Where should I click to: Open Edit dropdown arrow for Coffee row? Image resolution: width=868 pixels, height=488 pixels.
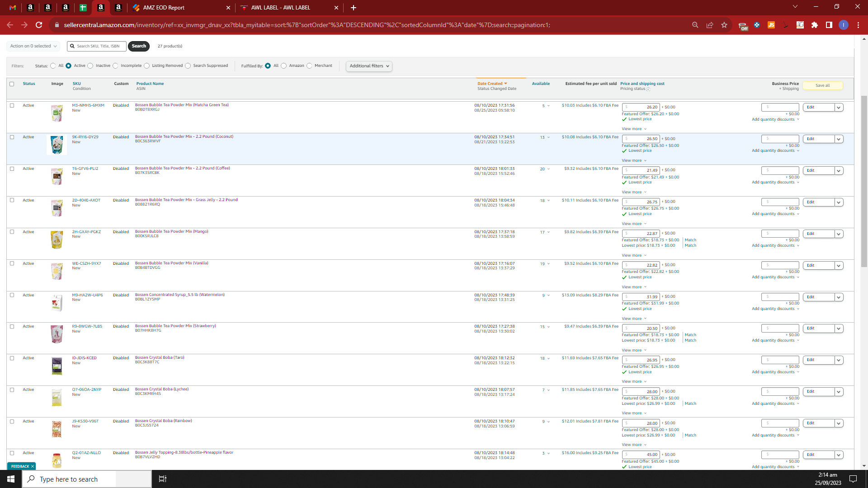[839, 171]
